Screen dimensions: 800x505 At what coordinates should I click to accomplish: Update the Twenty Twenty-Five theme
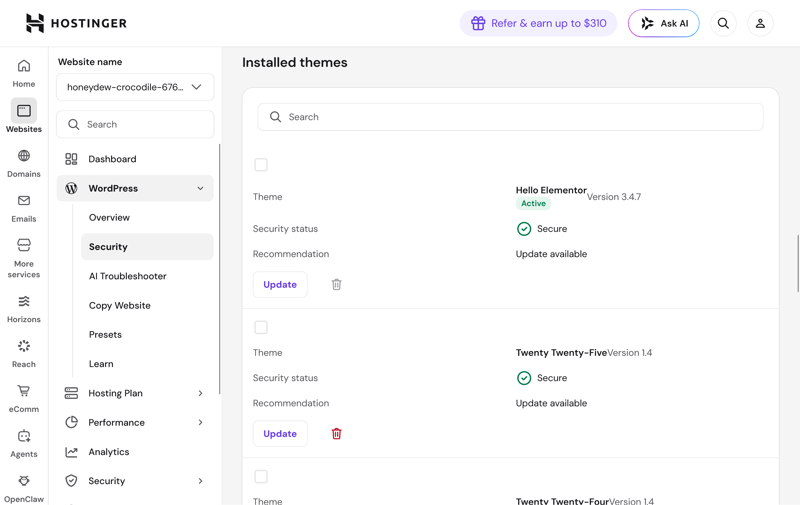[280, 434]
